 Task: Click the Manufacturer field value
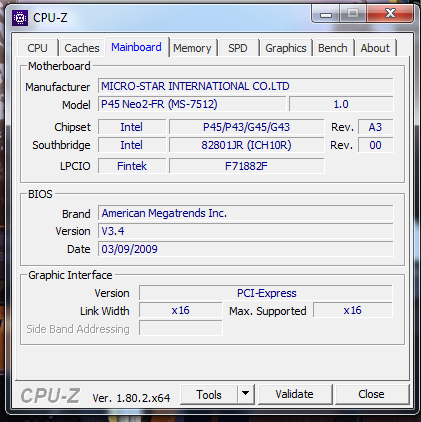(246, 86)
